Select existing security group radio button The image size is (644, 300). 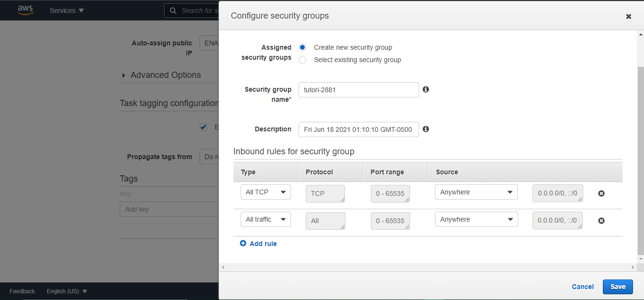coord(302,60)
